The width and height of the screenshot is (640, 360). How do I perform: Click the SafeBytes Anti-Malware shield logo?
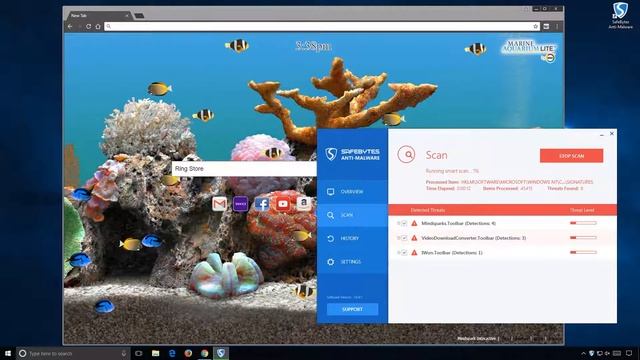pos(331,154)
